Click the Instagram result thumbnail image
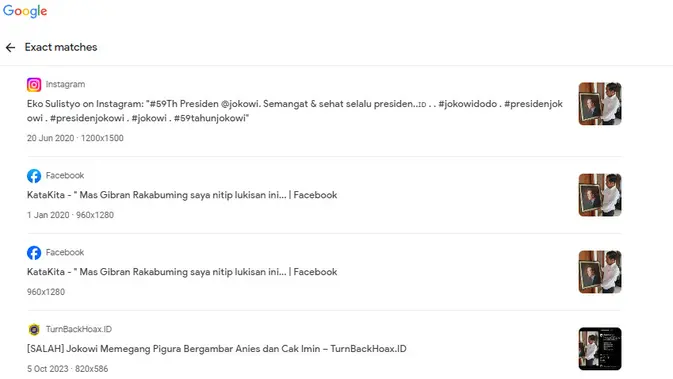 (x=600, y=104)
